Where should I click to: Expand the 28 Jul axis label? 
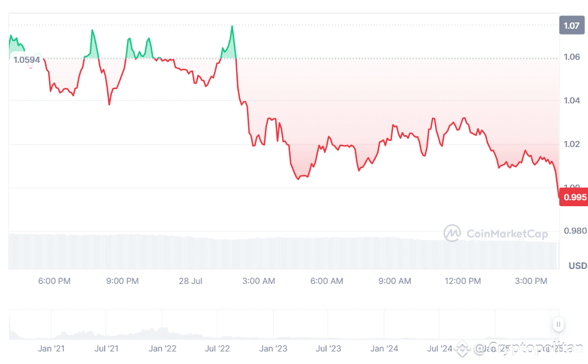pos(190,281)
